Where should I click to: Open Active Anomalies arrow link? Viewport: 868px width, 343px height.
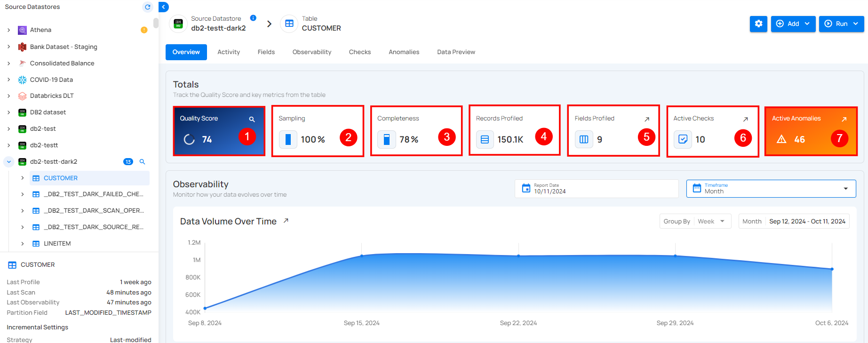coord(844,119)
